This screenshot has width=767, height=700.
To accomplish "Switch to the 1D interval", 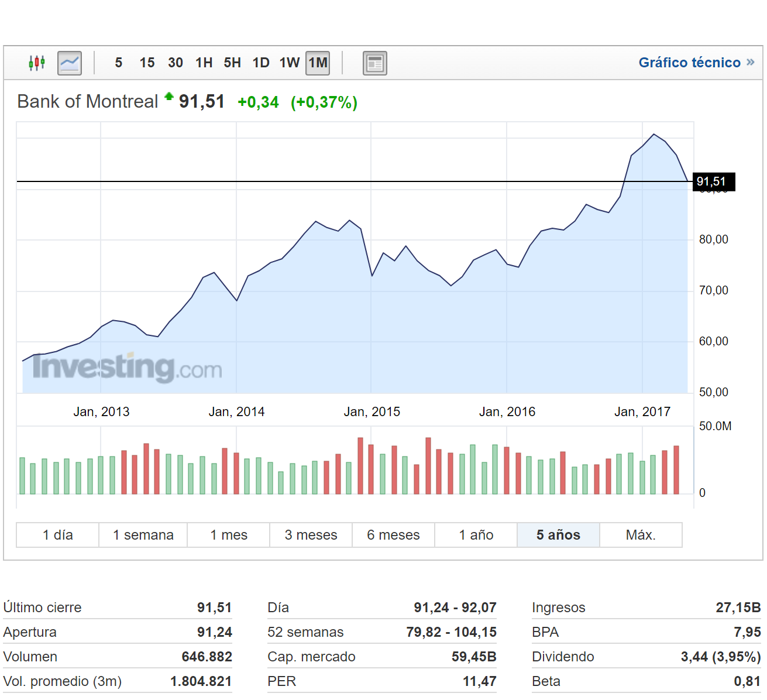I will [261, 63].
